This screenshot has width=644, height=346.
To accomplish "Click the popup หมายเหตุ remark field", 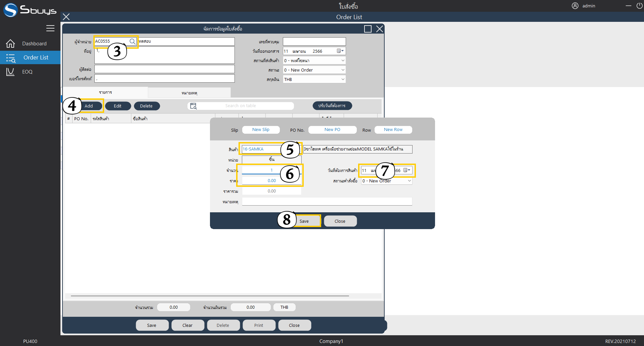I will (327, 202).
